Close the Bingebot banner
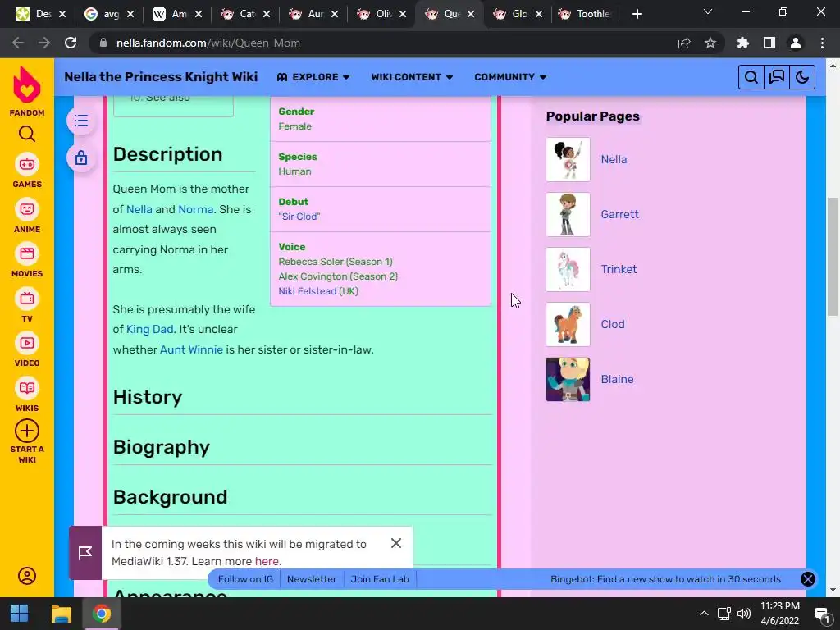This screenshot has height=630, width=840. tap(808, 579)
